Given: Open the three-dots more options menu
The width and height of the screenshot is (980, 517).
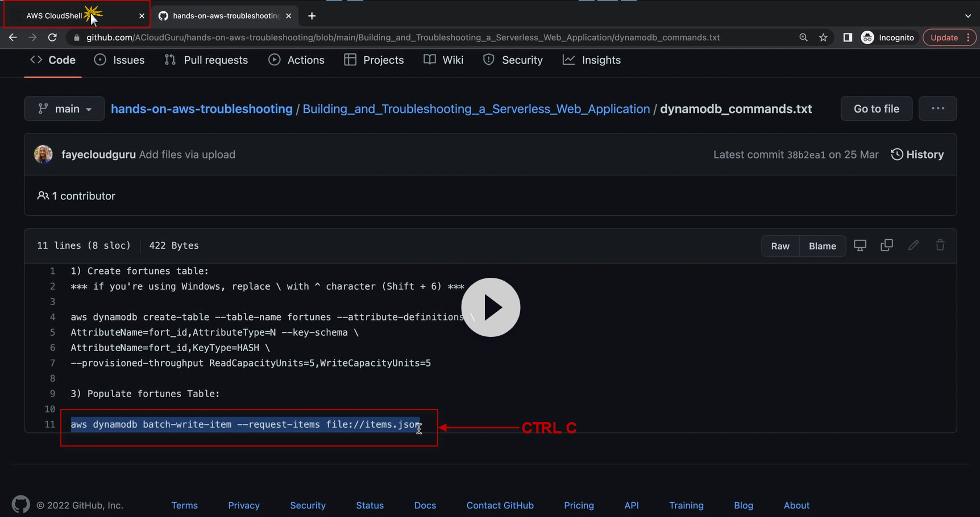Looking at the screenshot, I should coord(937,109).
